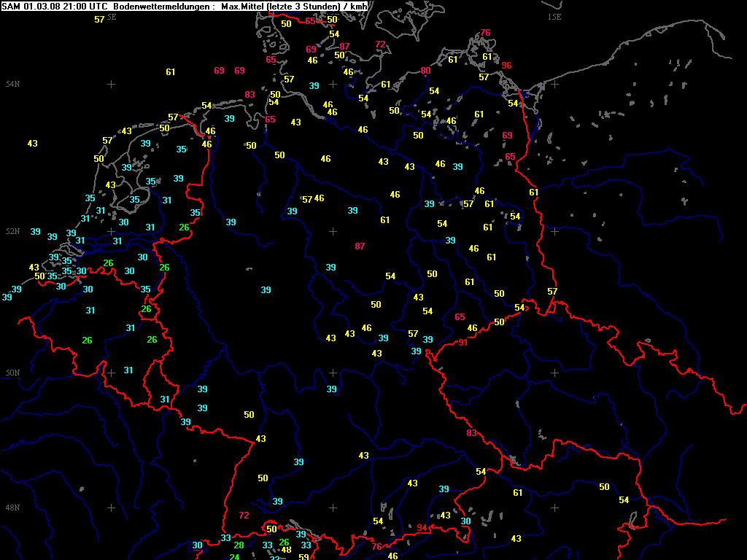Select the 52N latitude label
747x560 pixels.
coord(12,232)
